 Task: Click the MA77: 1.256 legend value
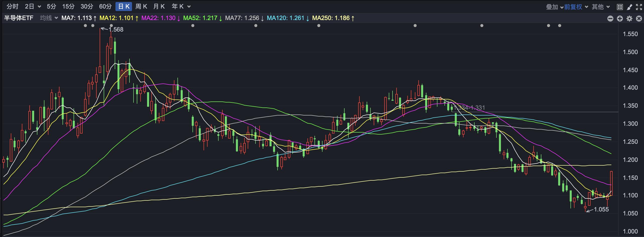pos(245,18)
